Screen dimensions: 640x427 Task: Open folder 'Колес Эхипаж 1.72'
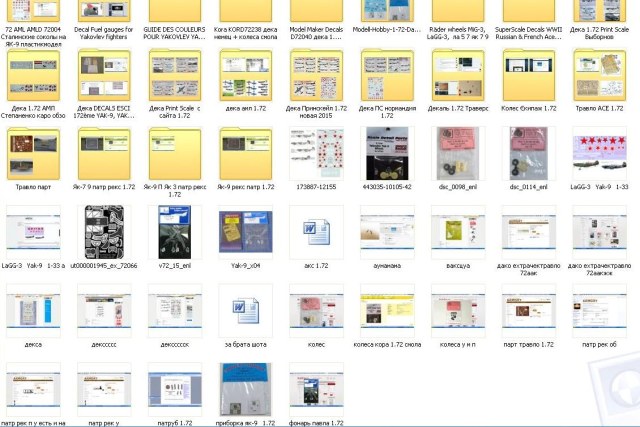coord(528,73)
